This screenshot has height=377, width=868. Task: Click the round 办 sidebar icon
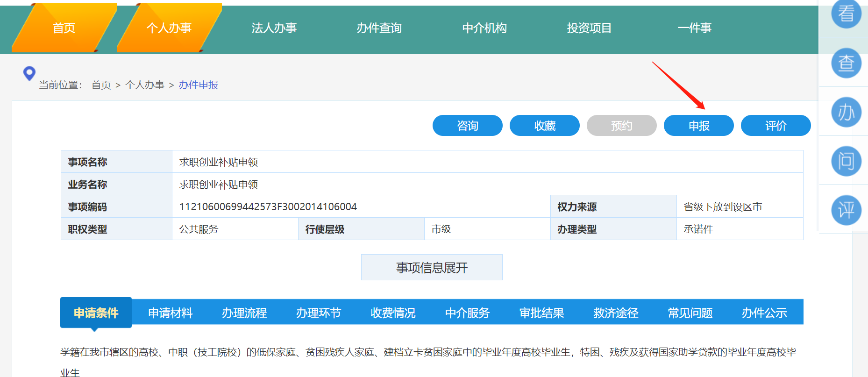tap(846, 112)
